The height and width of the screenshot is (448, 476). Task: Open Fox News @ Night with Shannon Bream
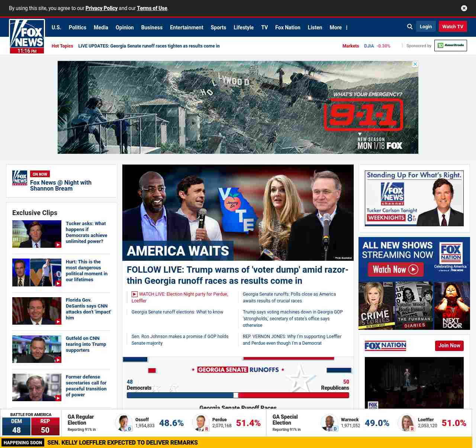click(x=61, y=185)
